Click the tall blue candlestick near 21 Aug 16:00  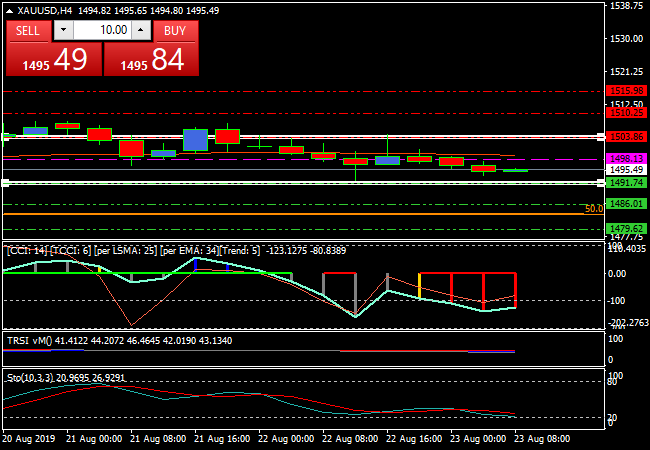pos(195,139)
